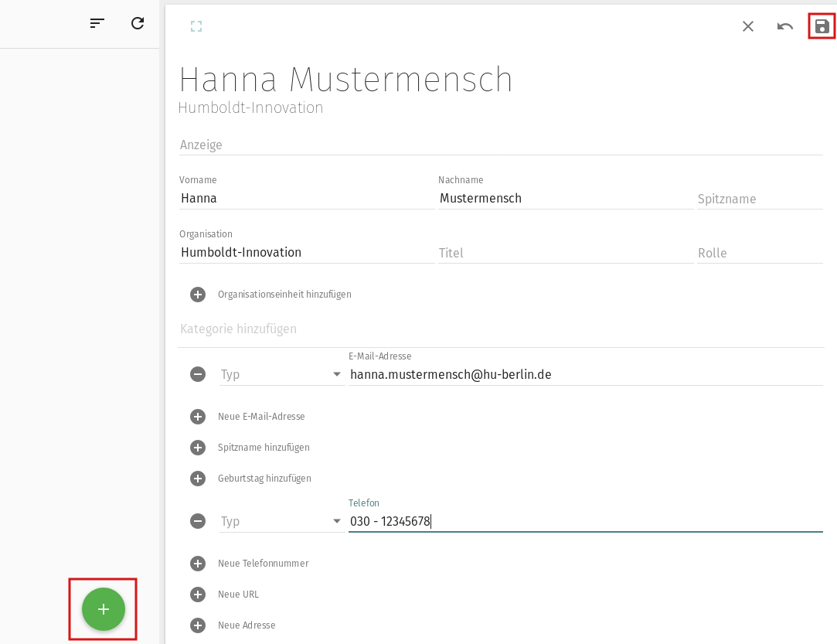This screenshot has height=644, width=837.
Task: Click the save contact disk icon
Action: click(822, 26)
